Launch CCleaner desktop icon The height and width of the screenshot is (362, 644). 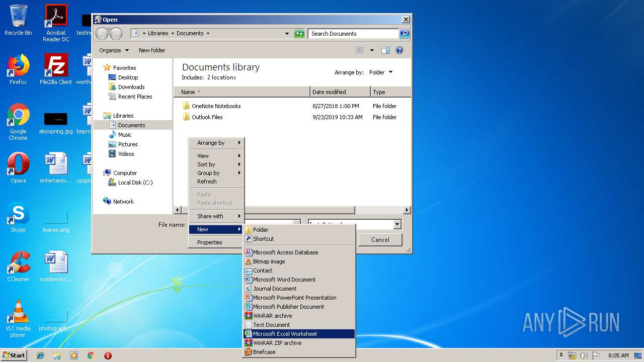pyautogui.click(x=18, y=266)
